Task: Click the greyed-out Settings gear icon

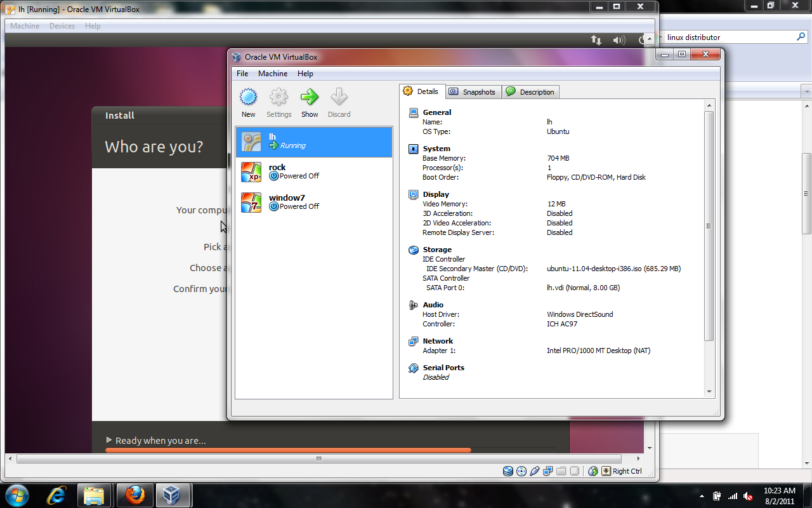Action: pos(278,97)
